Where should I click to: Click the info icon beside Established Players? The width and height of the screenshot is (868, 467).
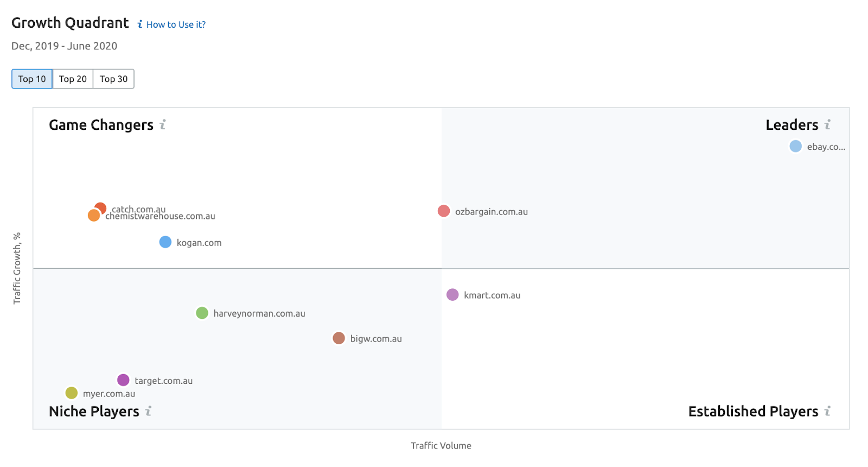pos(827,411)
